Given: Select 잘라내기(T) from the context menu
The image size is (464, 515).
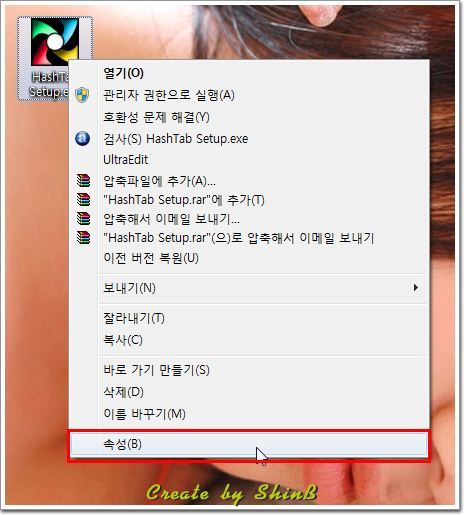Looking at the screenshot, I should 134,318.
